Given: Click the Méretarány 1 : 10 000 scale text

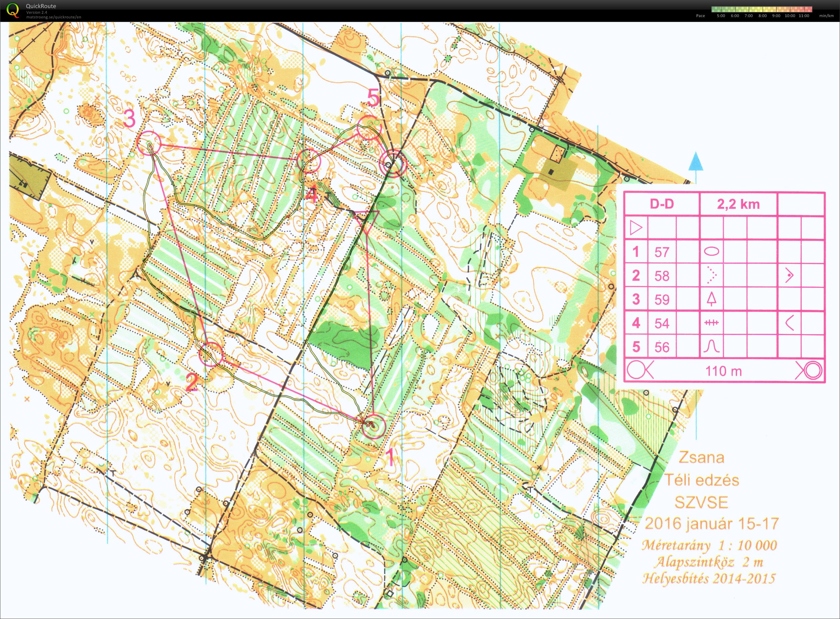Looking at the screenshot, I should point(710,545).
